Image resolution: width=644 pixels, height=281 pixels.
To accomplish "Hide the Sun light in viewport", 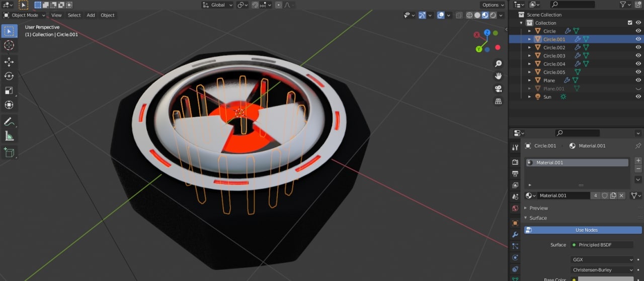I will click(638, 97).
